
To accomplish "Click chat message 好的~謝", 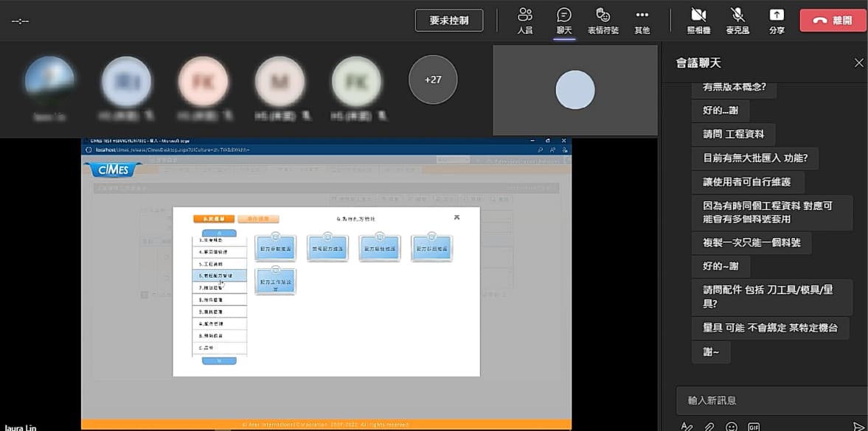I will click(x=721, y=267).
